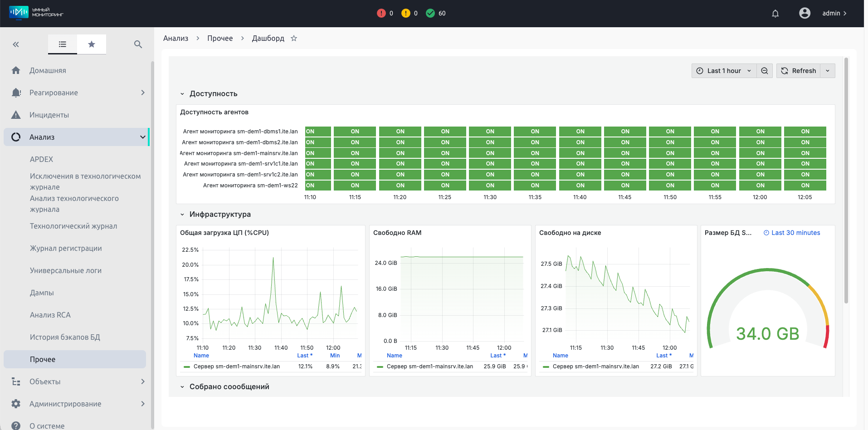
Task: Switch to list view tab in sidebar
Action: [63, 44]
